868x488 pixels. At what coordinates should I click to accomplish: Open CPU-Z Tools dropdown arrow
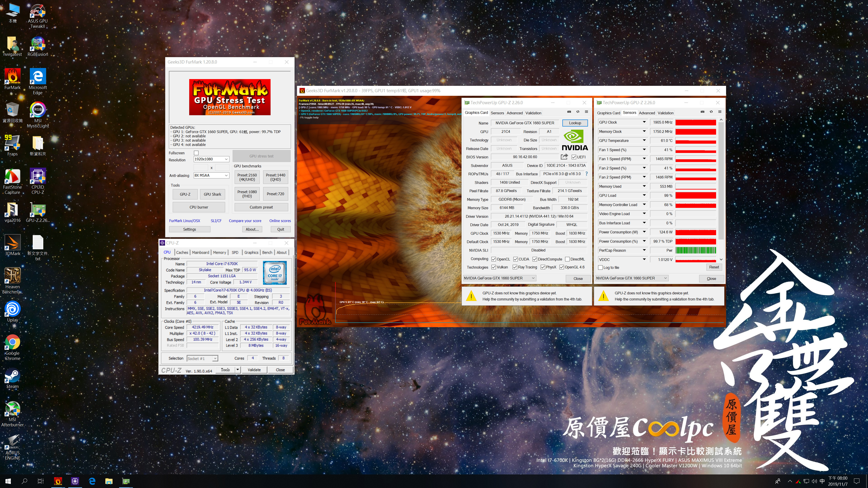tap(238, 370)
